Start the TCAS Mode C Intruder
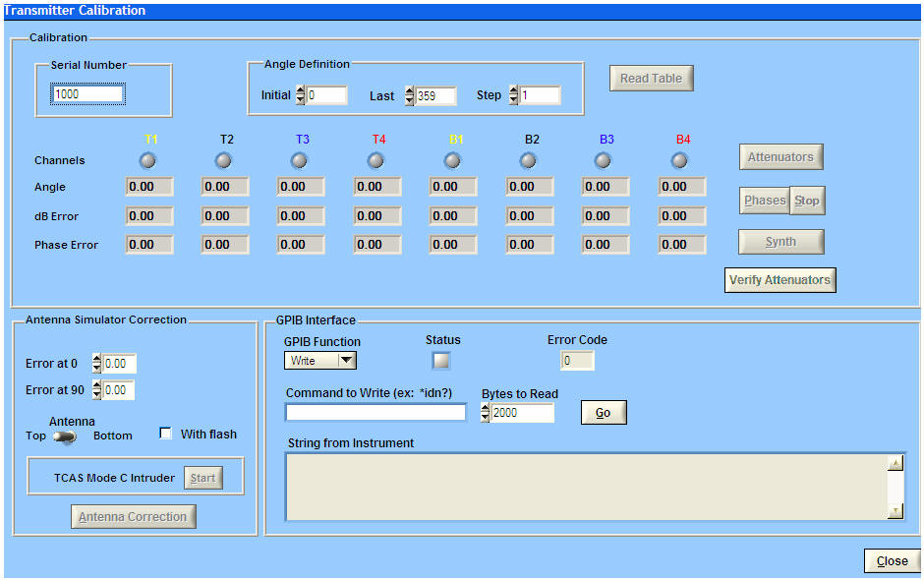Viewport: 924px width, 581px height. [202, 478]
